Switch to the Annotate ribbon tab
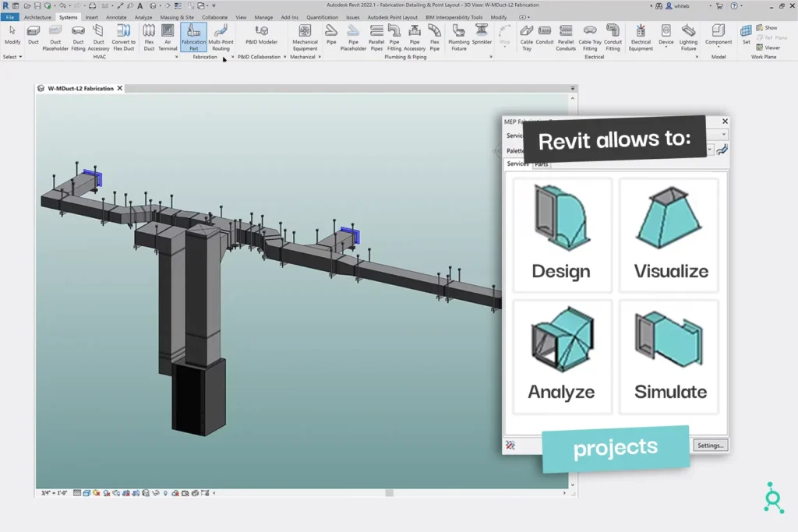The height and width of the screenshot is (532, 798). [x=116, y=17]
